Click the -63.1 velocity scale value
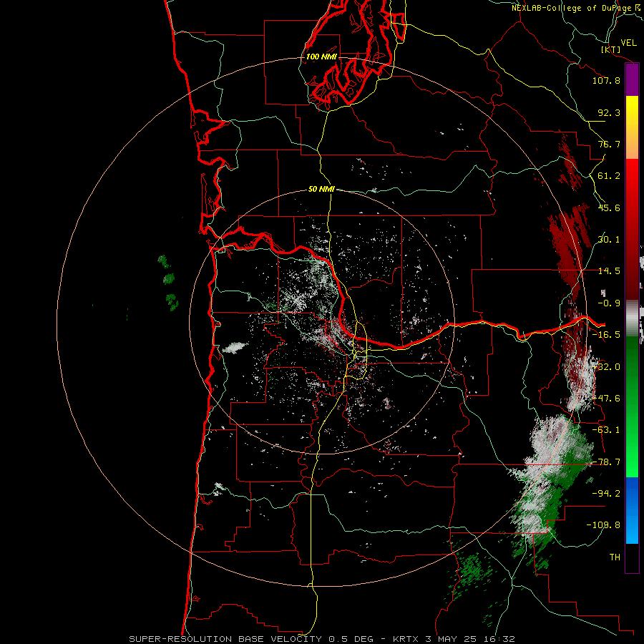This screenshot has width=644, height=644. coord(606,430)
